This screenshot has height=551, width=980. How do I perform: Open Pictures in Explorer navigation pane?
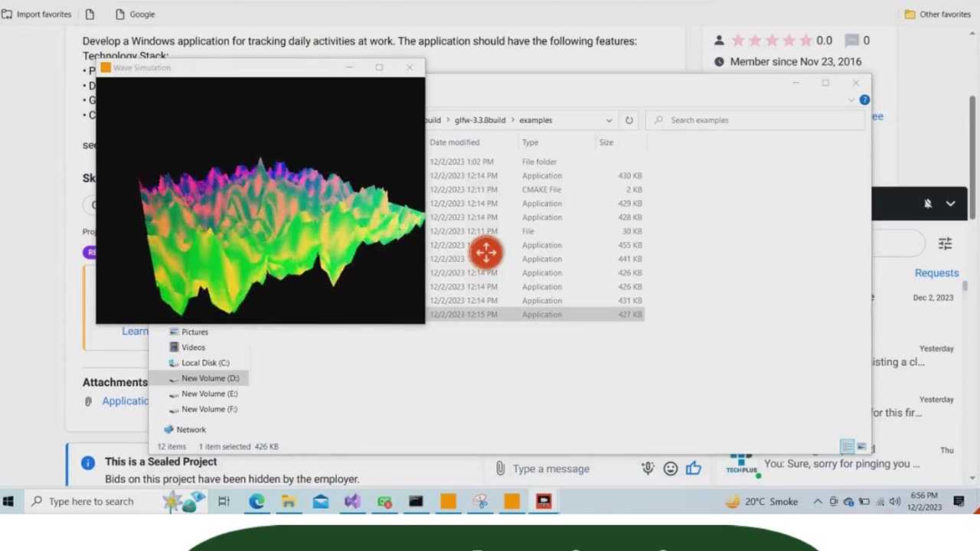click(194, 332)
